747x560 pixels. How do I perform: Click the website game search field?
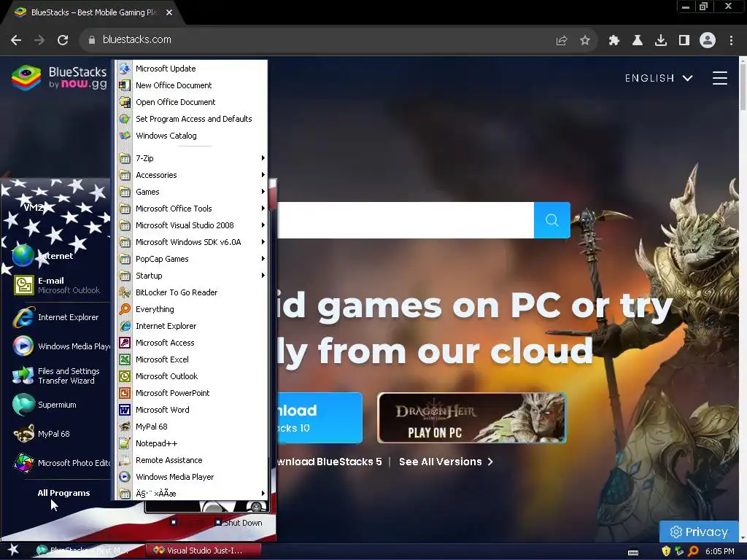[x=405, y=220]
